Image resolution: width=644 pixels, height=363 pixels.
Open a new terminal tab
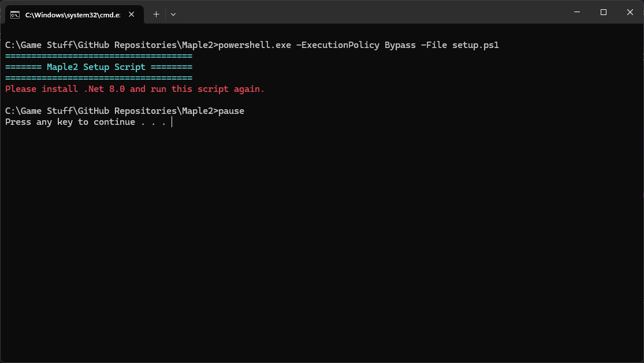156,14
